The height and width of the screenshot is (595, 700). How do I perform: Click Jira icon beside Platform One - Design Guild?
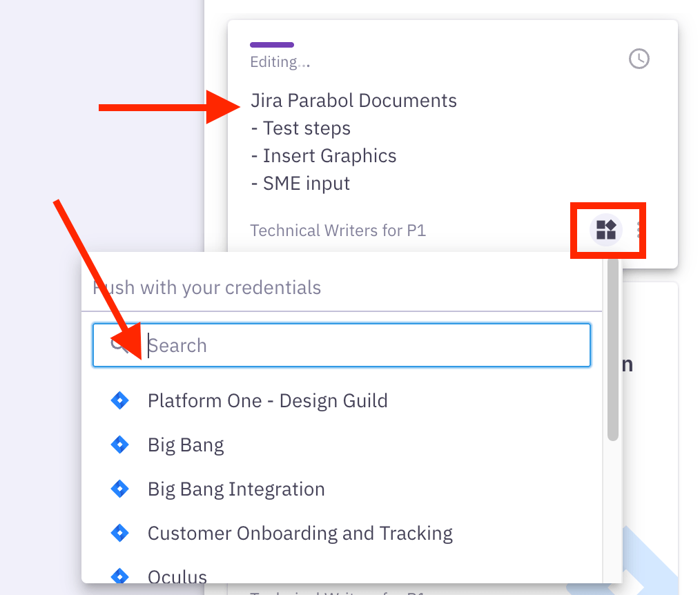point(120,400)
